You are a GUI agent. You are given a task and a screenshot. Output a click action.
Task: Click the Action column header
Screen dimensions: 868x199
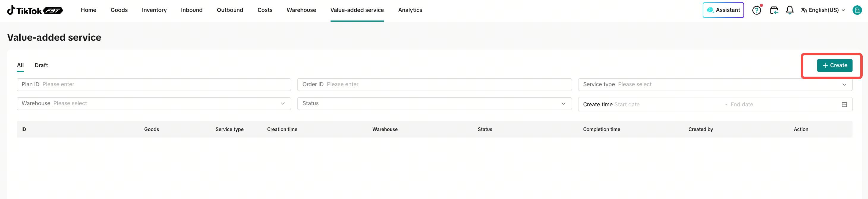pyautogui.click(x=801, y=129)
